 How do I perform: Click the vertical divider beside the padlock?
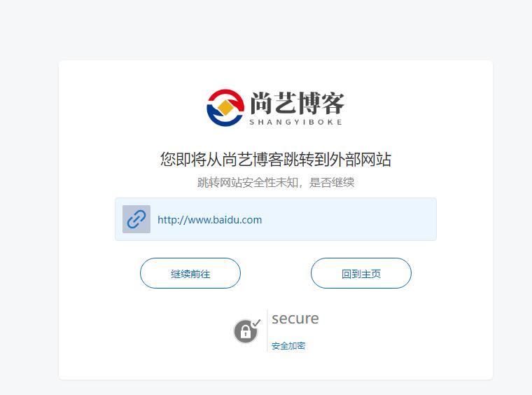pyautogui.click(x=267, y=331)
